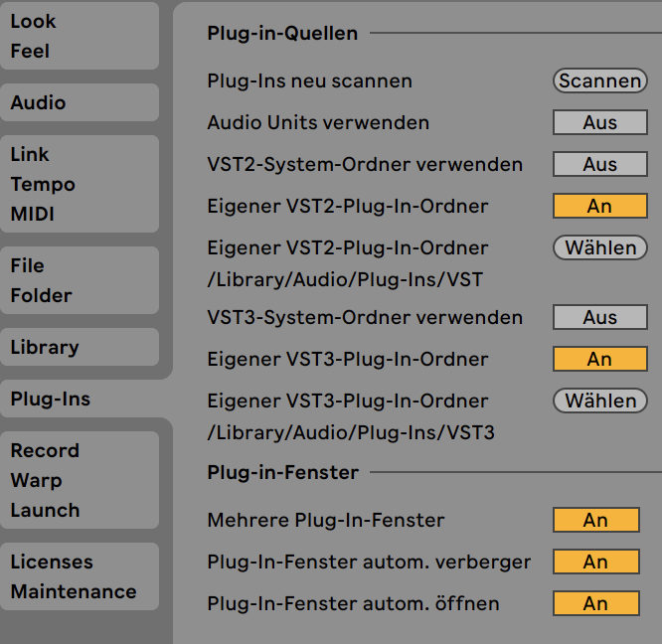The image size is (662, 644).
Task: Open the Licenses Maintenance tab
Action: click(x=79, y=576)
